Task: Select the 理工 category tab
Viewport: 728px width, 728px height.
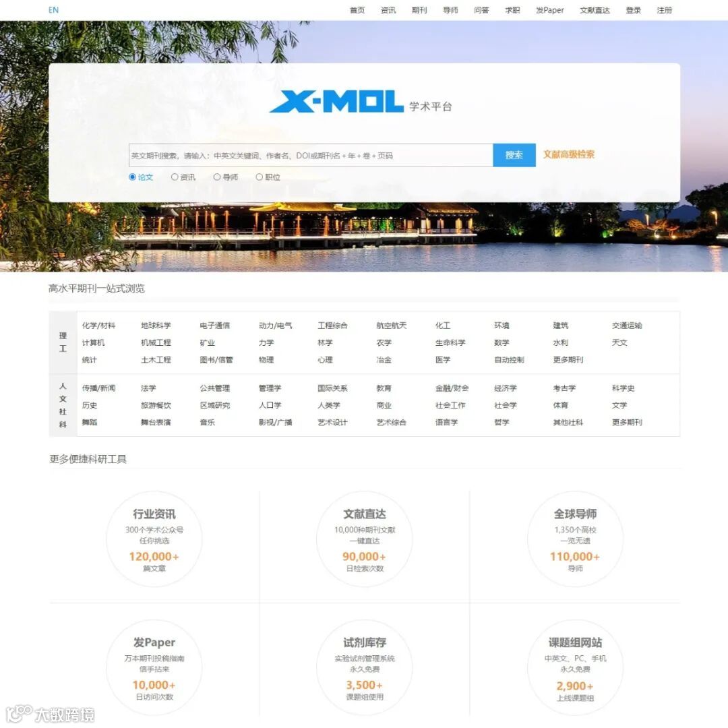Action: [x=63, y=342]
